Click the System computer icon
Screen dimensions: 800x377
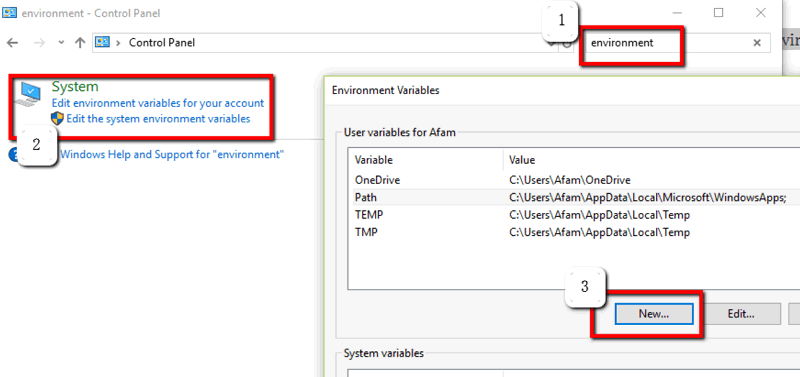click(28, 95)
